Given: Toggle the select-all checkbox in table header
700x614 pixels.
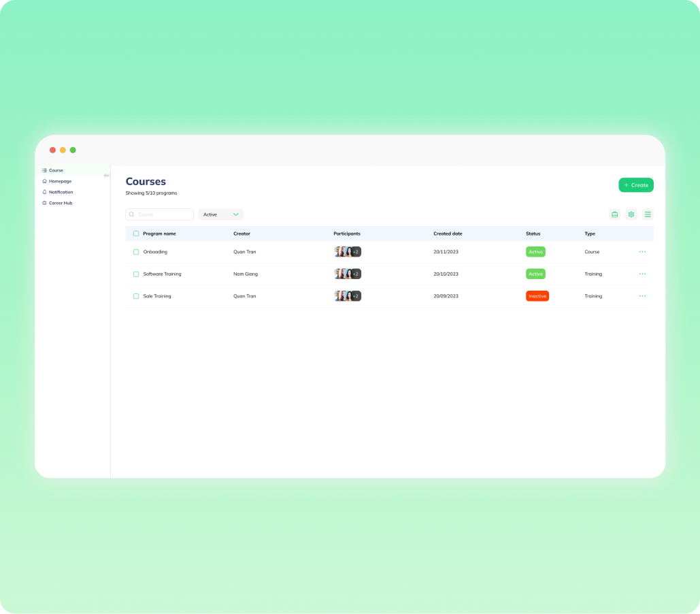Looking at the screenshot, I should coord(136,233).
